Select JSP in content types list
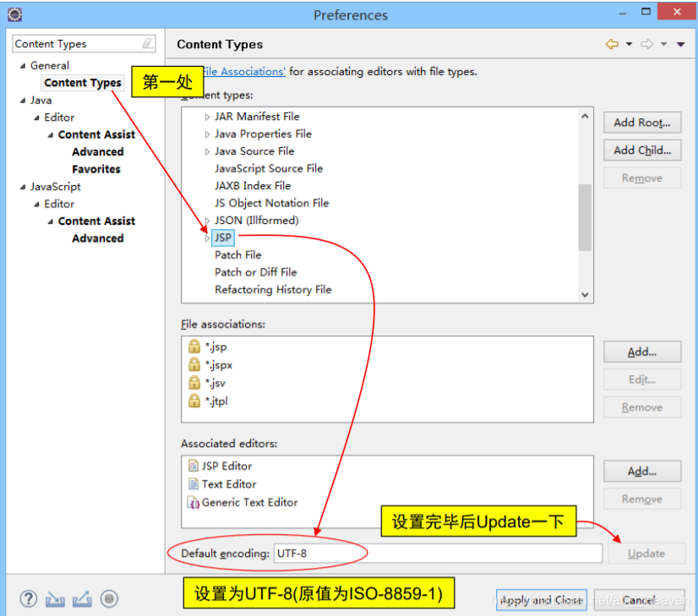This screenshot has height=616, width=698. [x=223, y=237]
